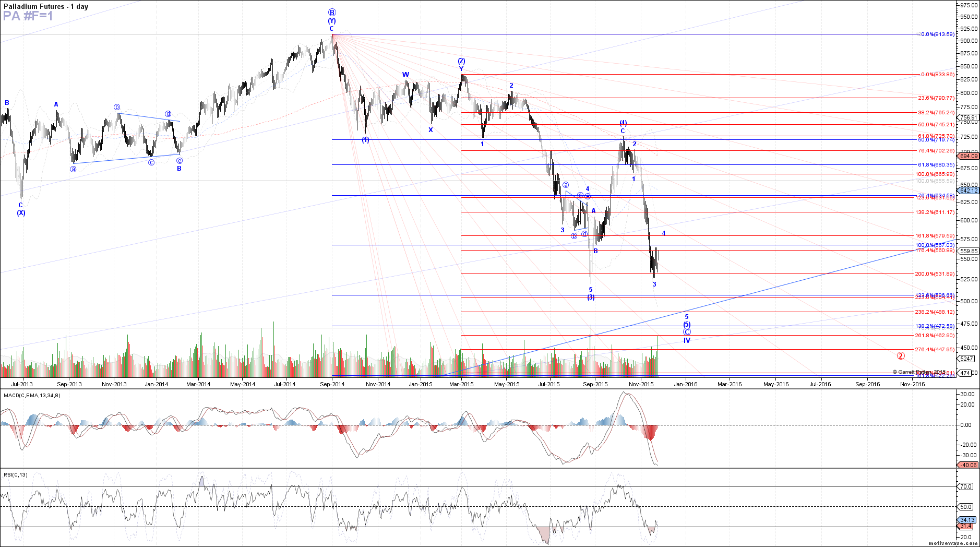Click the May-2016 date axis label

(x=776, y=384)
